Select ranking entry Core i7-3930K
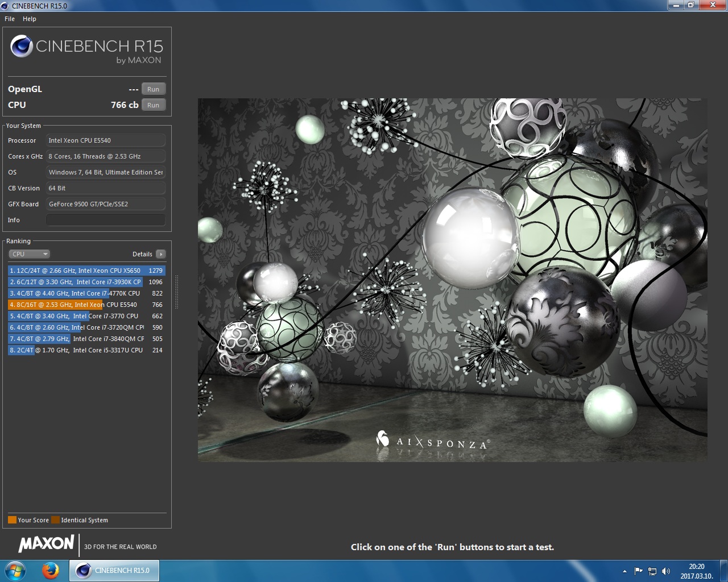Image resolution: width=728 pixels, height=582 pixels. [86, 282]
